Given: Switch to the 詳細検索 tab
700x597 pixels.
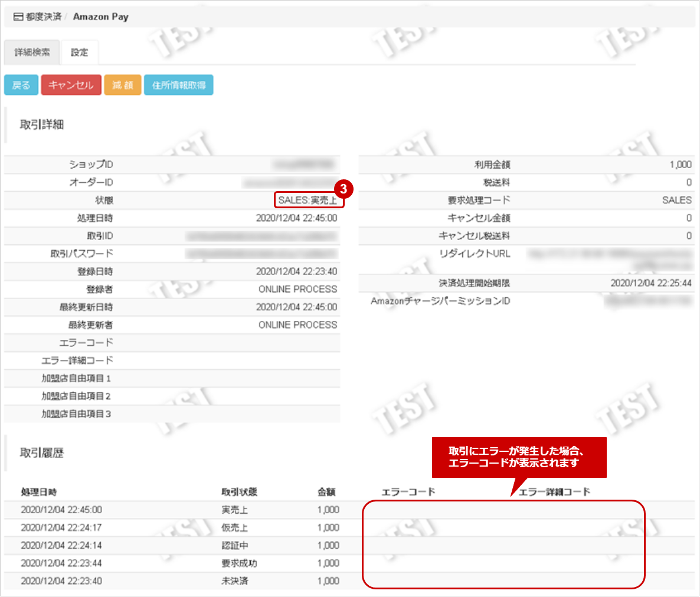Looking at the screenshot, I should pyautogui.click(x=32, y=53).
